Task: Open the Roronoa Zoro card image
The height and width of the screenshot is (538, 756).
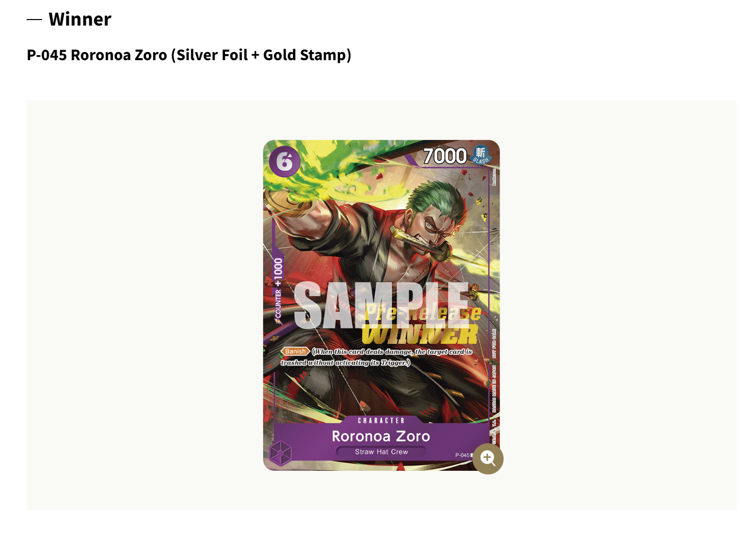Action: click(x=381, y=305)
